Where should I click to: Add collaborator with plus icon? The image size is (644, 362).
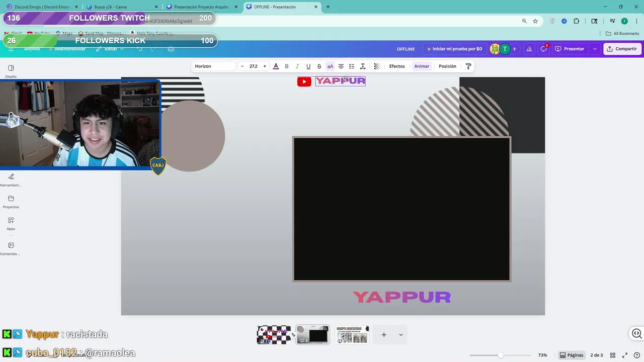514,49
